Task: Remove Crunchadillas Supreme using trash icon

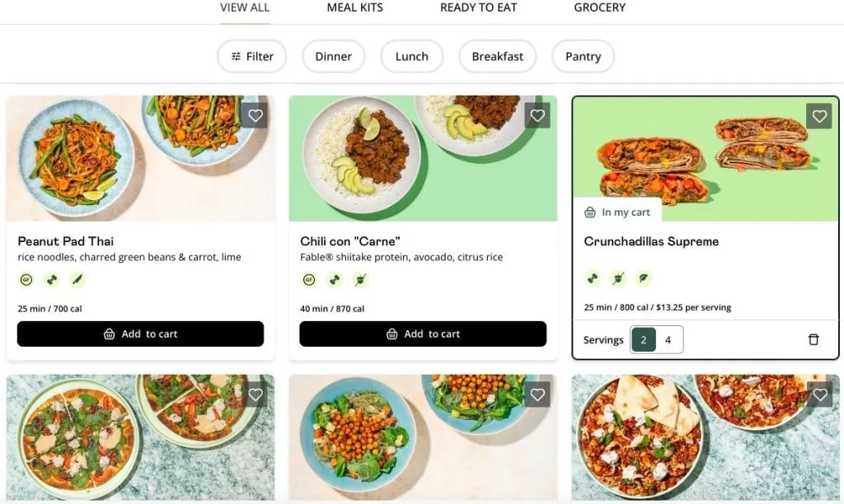Action: tap(814, 339)
